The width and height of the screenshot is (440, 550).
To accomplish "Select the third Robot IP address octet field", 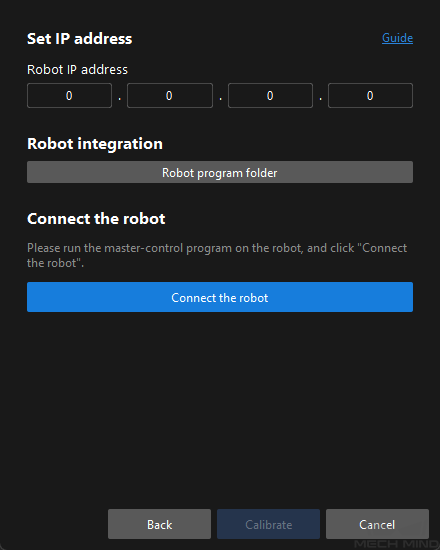I will (270, 95).
